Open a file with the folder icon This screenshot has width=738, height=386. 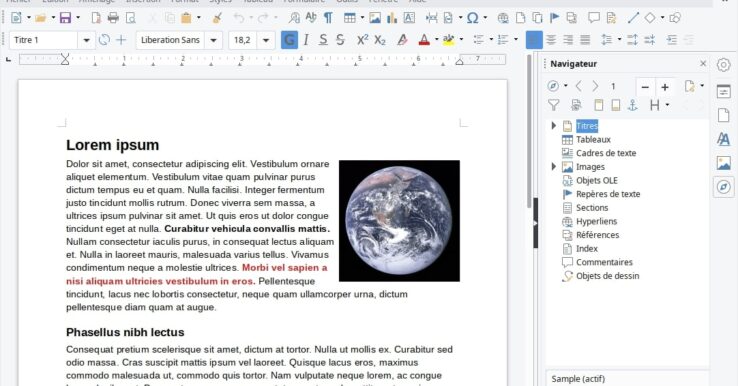click(40, 18)
